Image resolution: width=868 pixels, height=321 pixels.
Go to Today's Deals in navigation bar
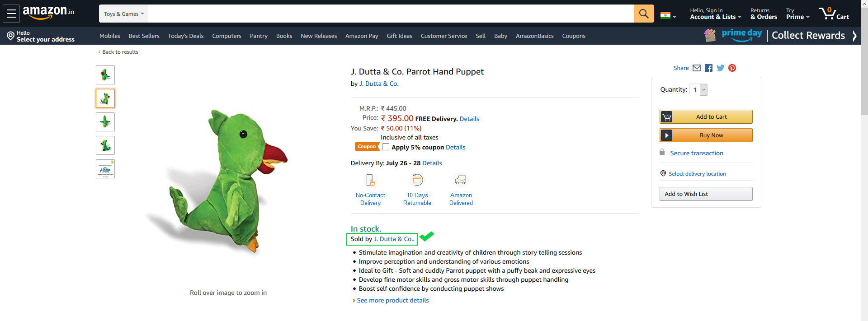point(186,36)
